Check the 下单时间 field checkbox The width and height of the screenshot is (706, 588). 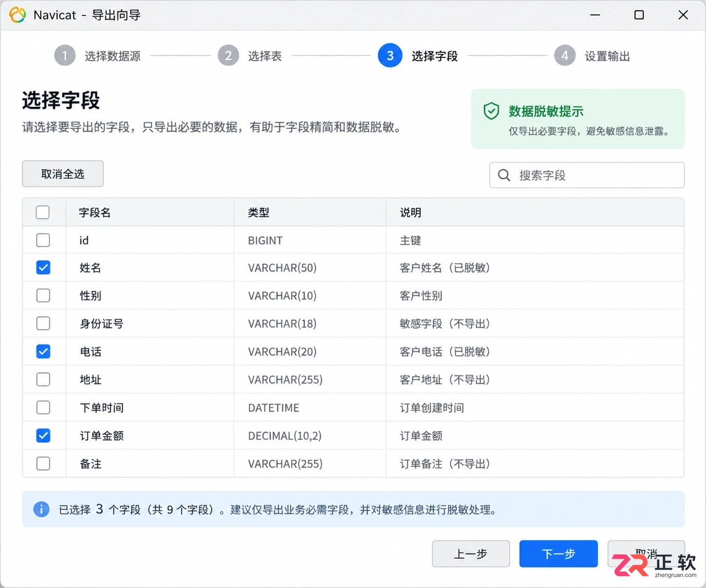(43, 408)
